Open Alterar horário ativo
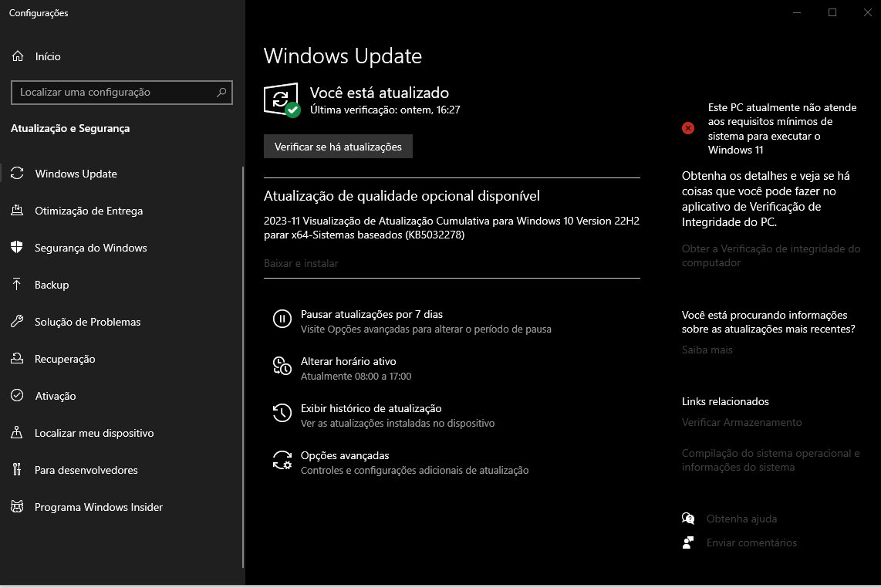The image size is (881, 588). (349, 361)
